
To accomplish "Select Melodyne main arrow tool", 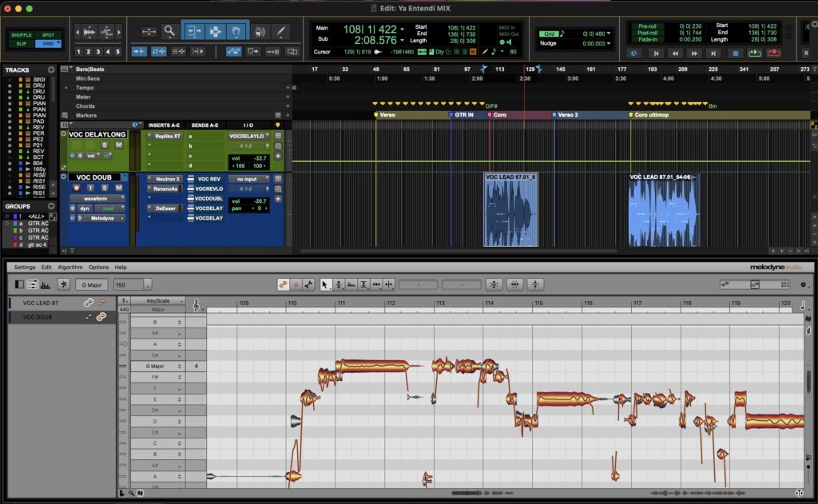I will tap(325, 284).
